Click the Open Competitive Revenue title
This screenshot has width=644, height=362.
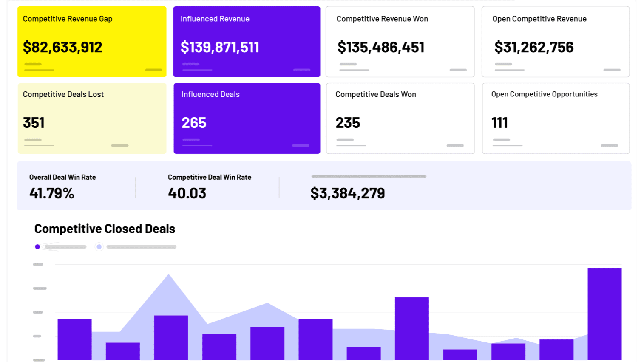click(x=539, y=19)
